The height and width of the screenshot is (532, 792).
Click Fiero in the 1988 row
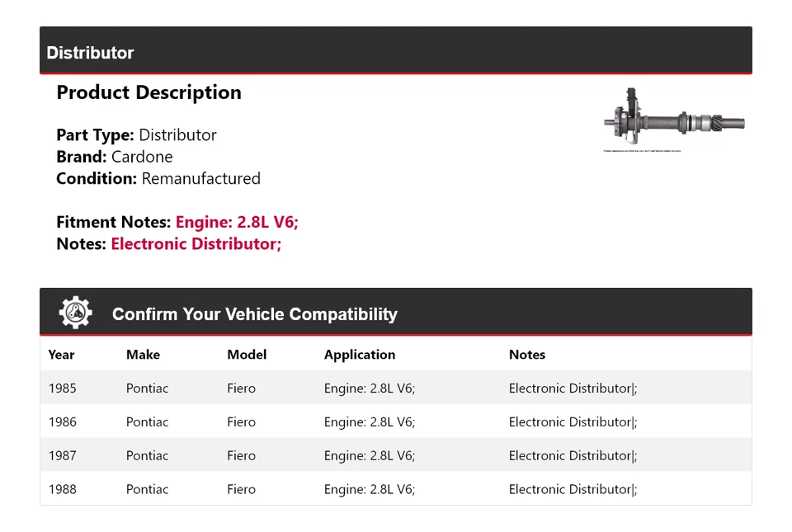tap(241, 489)
